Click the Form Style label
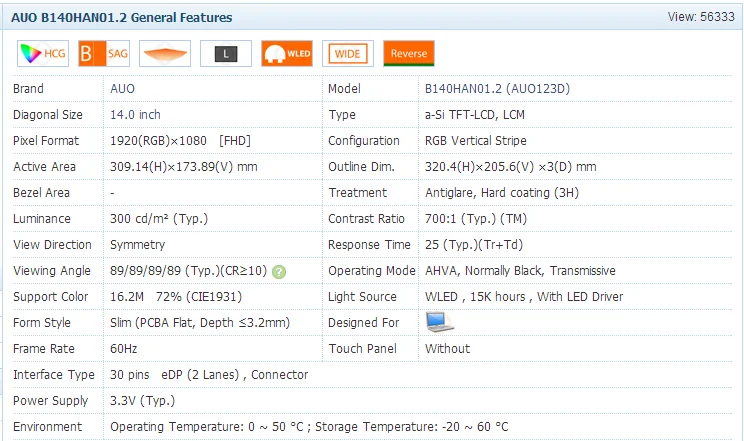 42,323
